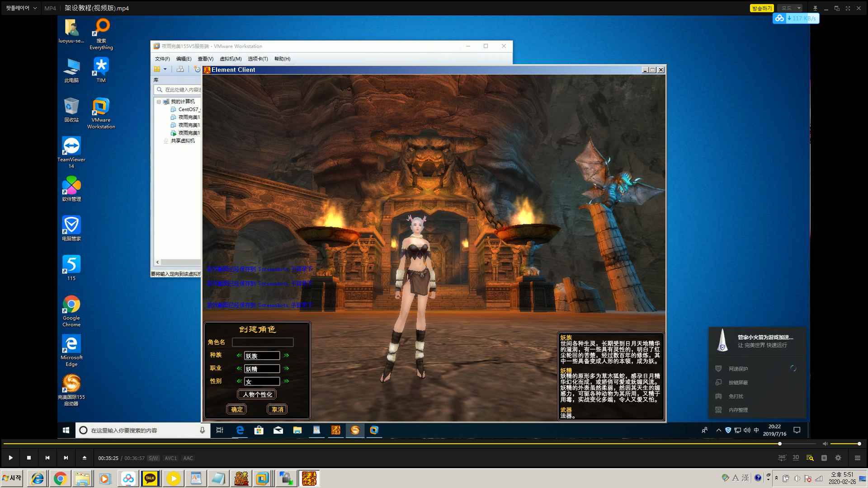Skip to the next track
Screen dimensions: 868x488
66,458
